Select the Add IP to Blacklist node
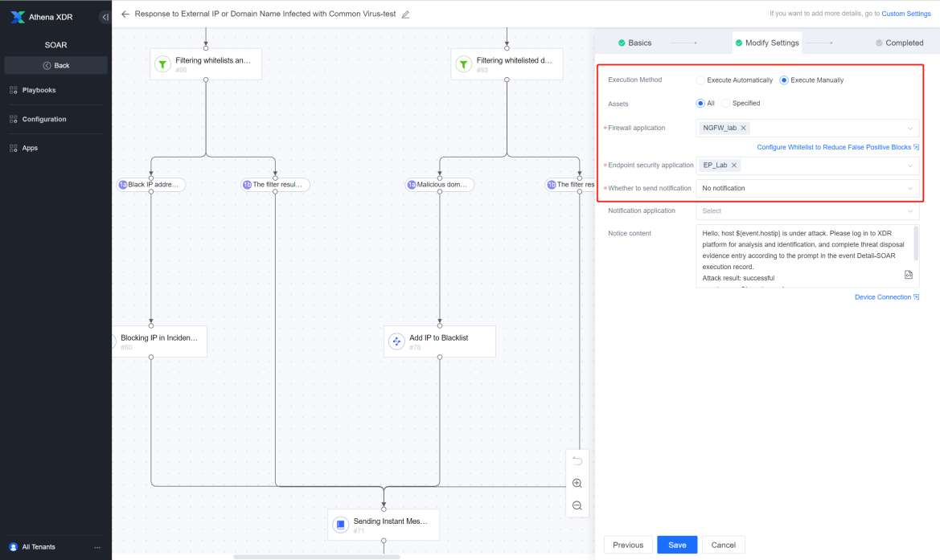Screen dimensions: 940x560 (439, 341)
